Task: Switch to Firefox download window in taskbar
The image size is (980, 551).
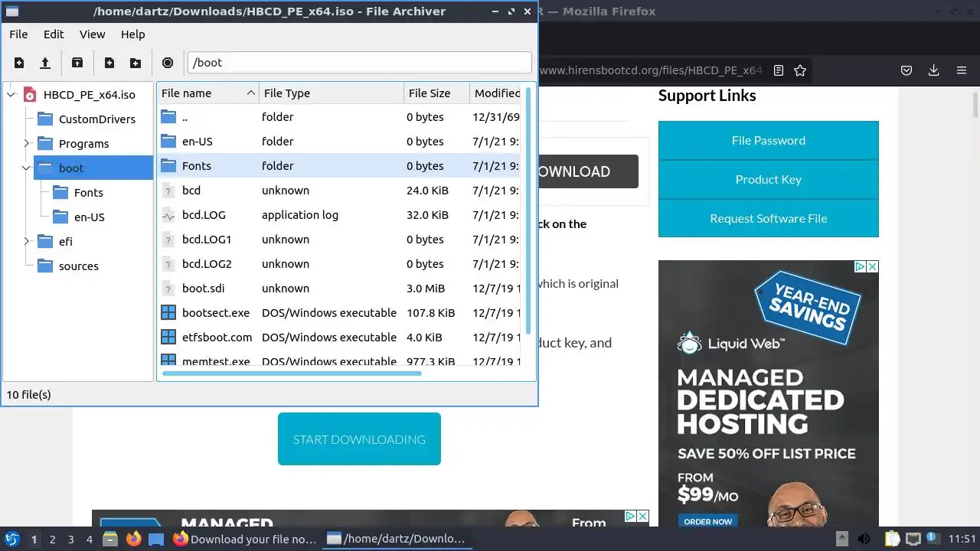Action: [245, 539]
